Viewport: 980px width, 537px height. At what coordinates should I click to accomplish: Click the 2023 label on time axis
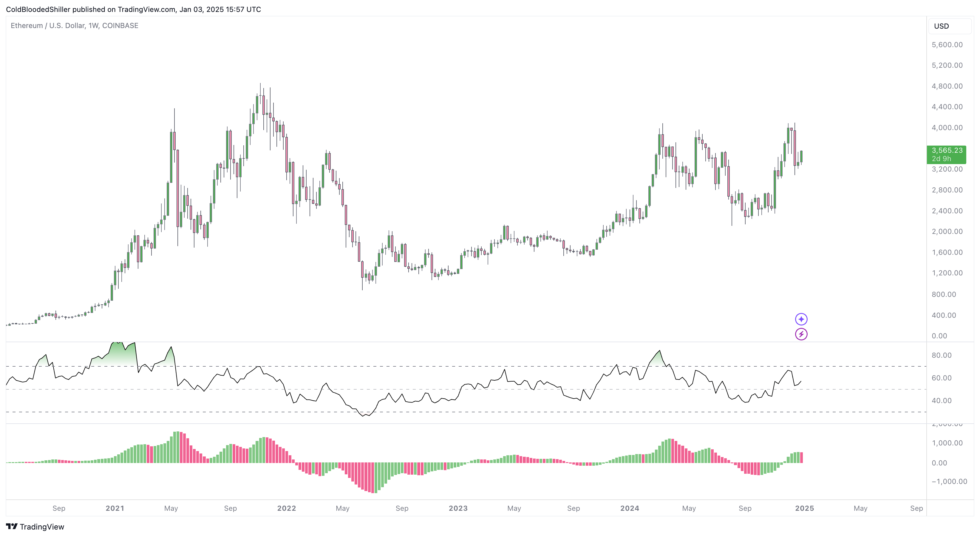458,508
